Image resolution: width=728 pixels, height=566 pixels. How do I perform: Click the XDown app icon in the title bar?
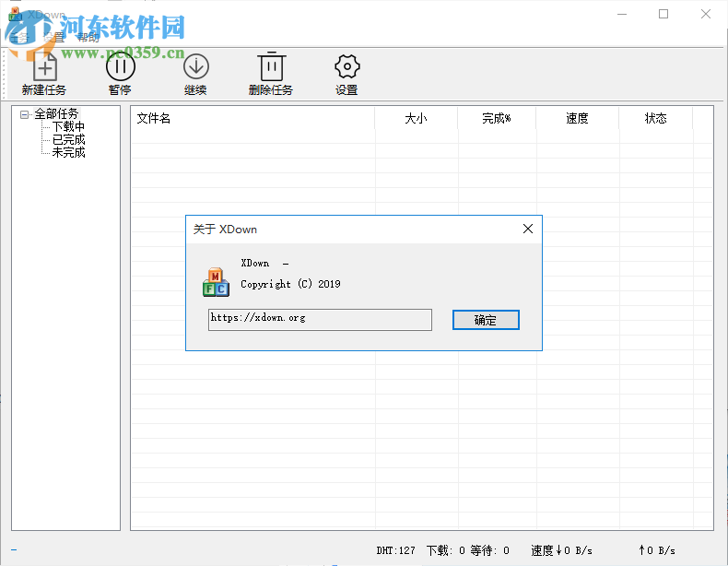(x=15, y=15)
